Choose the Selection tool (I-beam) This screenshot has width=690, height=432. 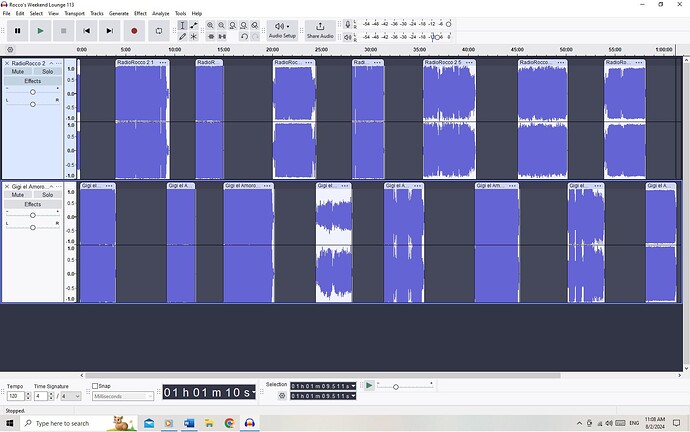[183, 26]
